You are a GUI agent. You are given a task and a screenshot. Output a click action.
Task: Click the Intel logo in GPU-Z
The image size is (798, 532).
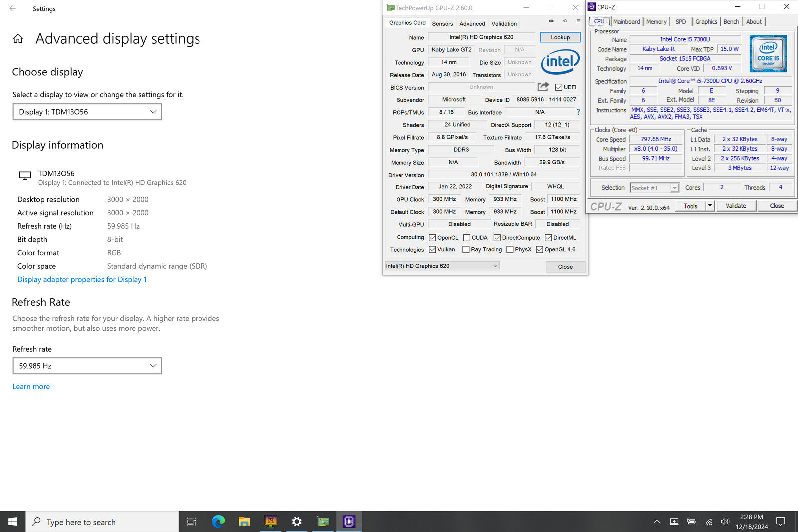tap(560, 62)
